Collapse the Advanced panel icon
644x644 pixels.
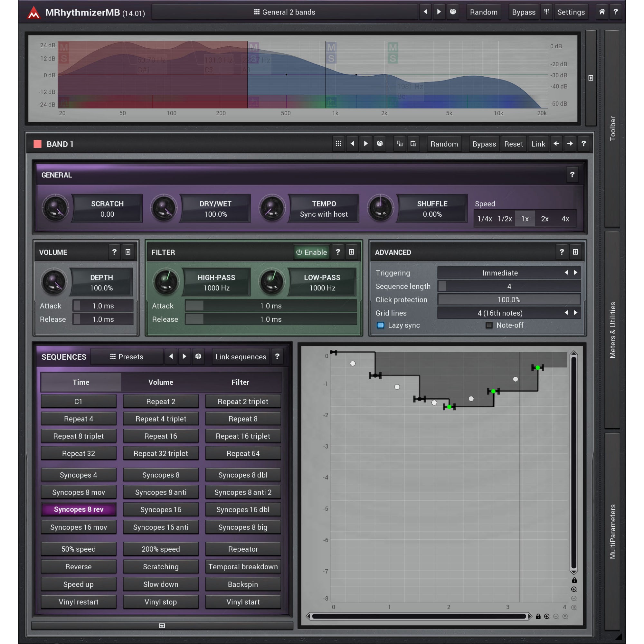coord(575,252)
